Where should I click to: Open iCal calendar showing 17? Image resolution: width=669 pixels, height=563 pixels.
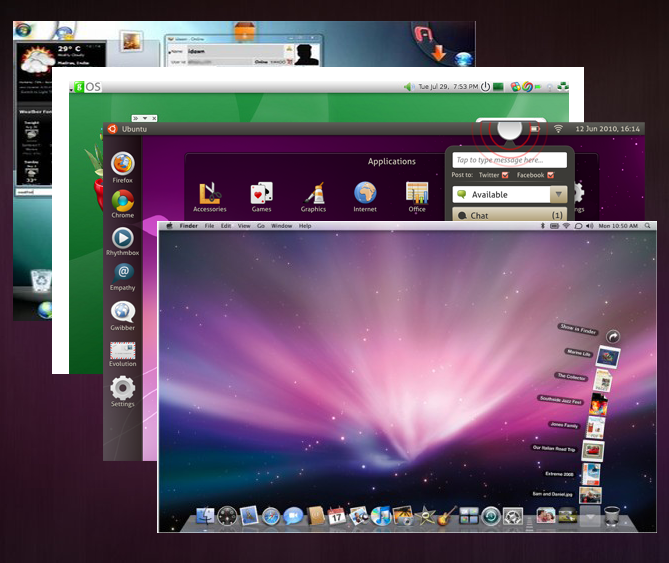click(x=337, y=516)
